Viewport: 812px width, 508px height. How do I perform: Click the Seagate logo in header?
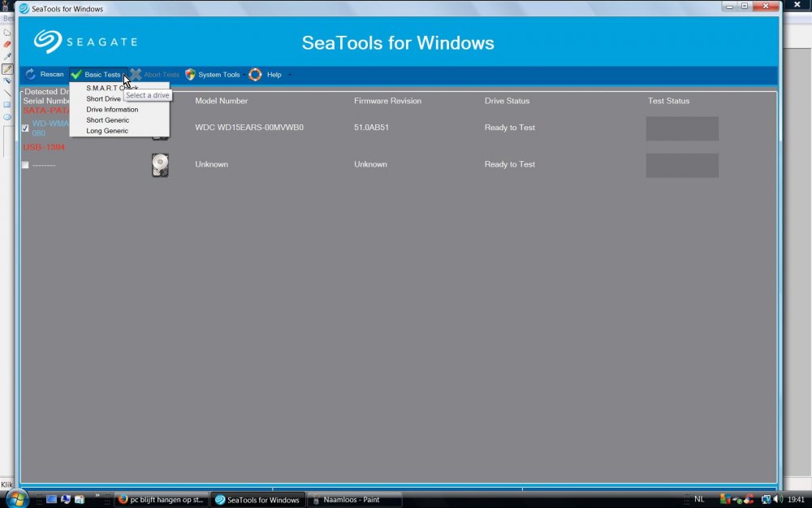85,41
